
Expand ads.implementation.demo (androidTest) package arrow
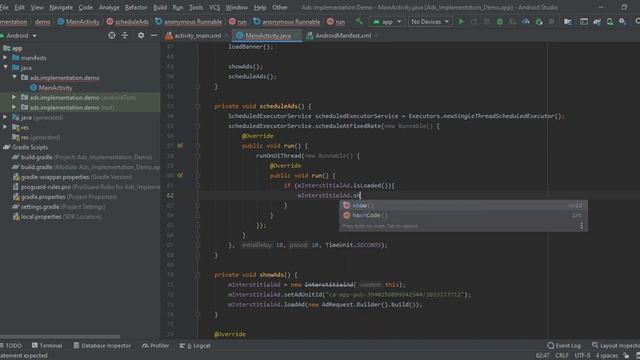point(14,98)
